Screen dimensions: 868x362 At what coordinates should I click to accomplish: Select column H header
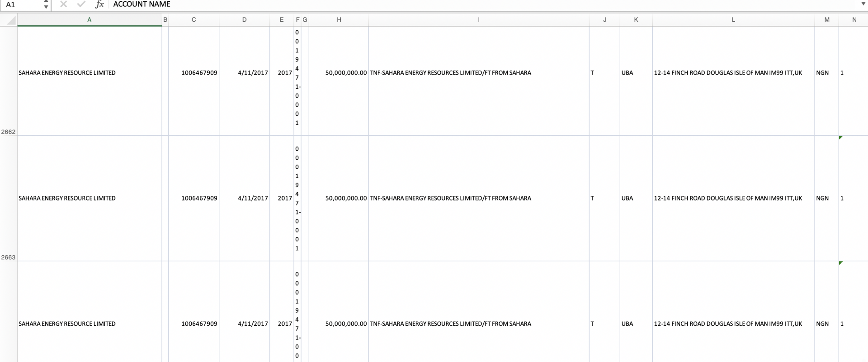[x=339, y=20]
